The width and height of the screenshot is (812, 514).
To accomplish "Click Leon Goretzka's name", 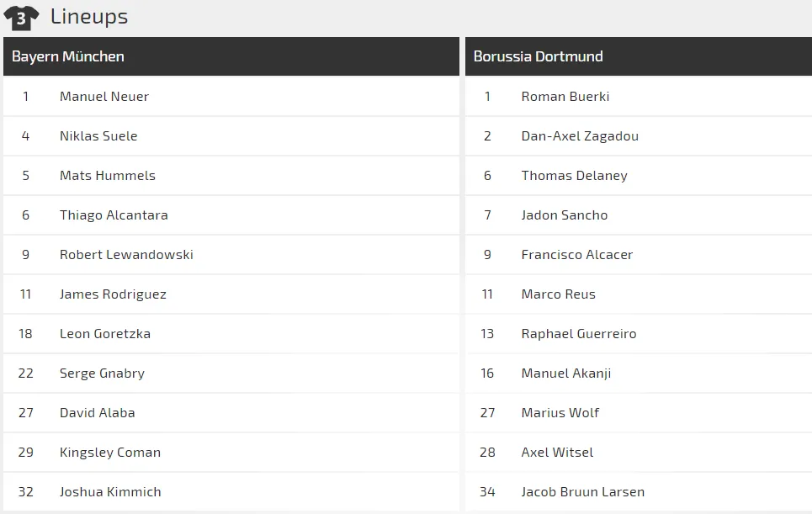I will [x=105, y=334].
